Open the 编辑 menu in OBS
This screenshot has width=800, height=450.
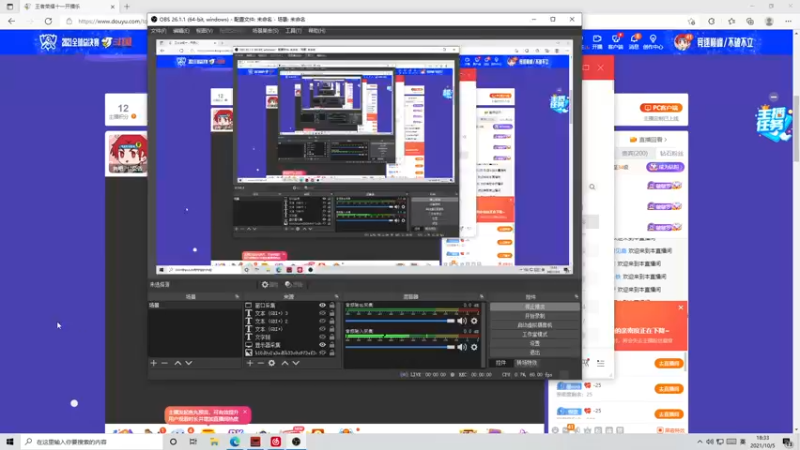[181, 31]
